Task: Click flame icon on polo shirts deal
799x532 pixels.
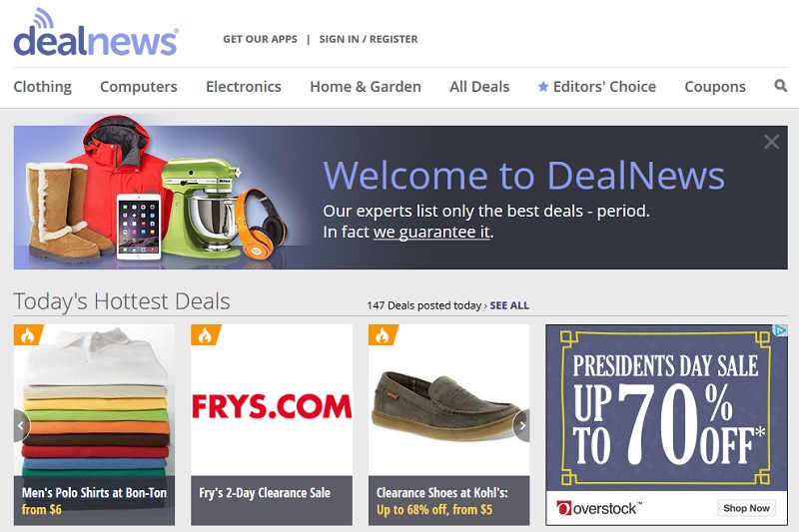Action: pos(27,335)
